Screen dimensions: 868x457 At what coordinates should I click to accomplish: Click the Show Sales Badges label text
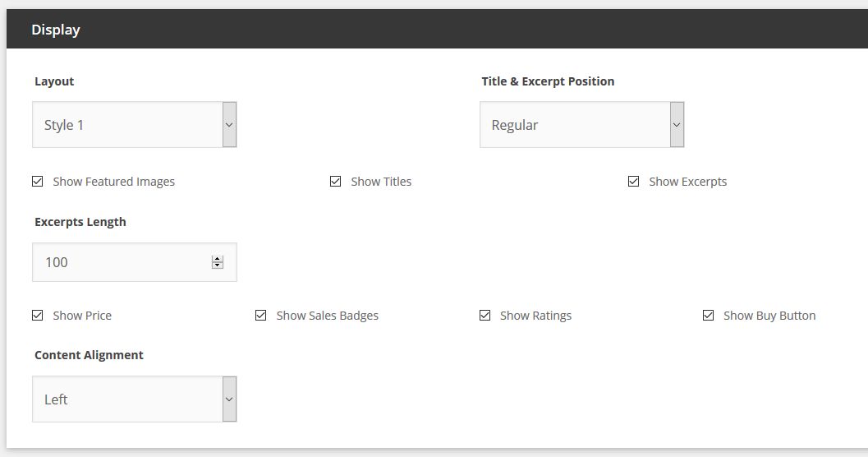point(327,316)
